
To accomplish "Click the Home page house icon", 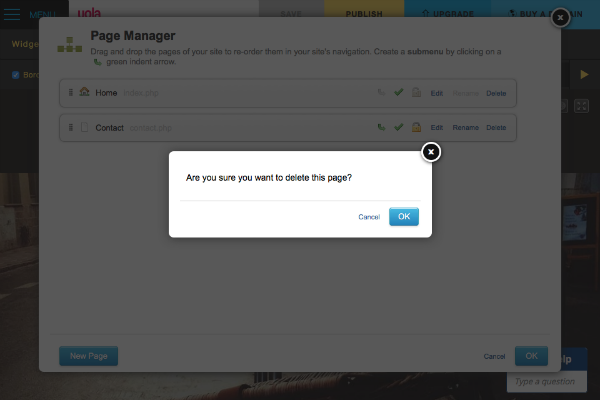I will tap(84, 93).
